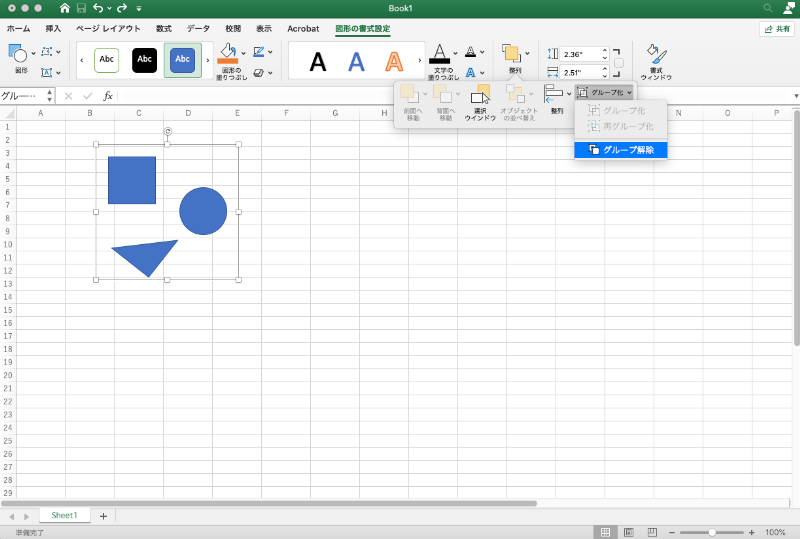The width and height of the screenshot is (800, 539).
Task: Open the データ tab
Action: (x=198, y=29)
